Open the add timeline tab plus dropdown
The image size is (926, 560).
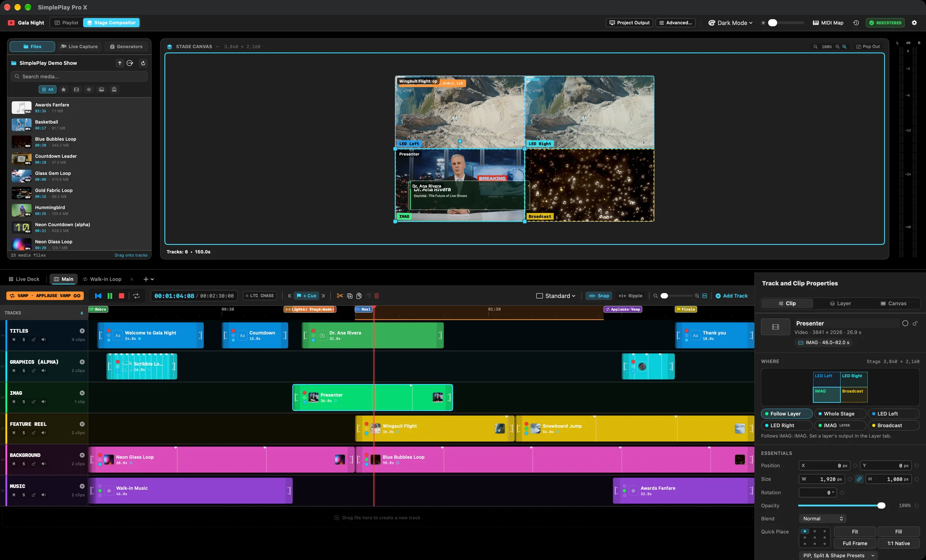coord(149,279)
